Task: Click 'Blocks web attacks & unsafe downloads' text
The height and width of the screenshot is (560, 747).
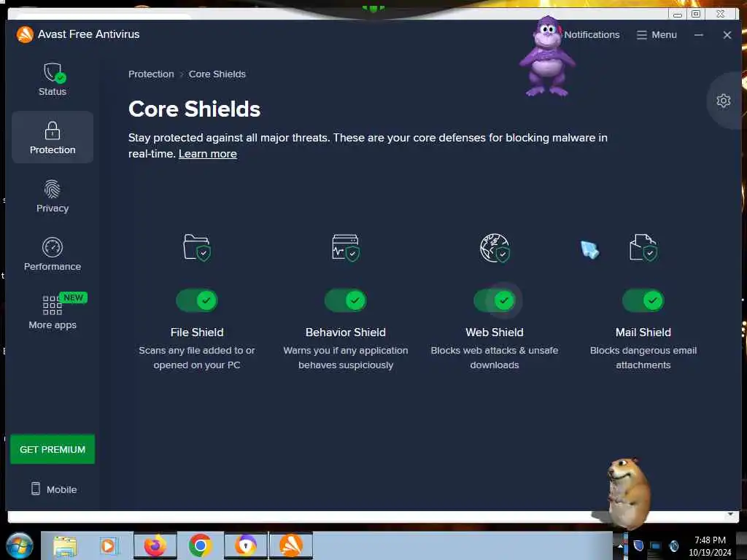Action: (x=495, y=357)
